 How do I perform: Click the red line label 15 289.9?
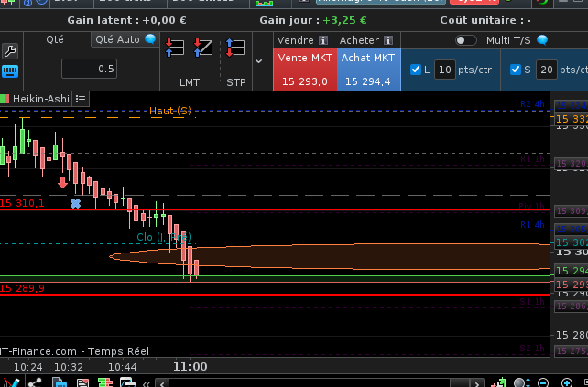point(22,288)
